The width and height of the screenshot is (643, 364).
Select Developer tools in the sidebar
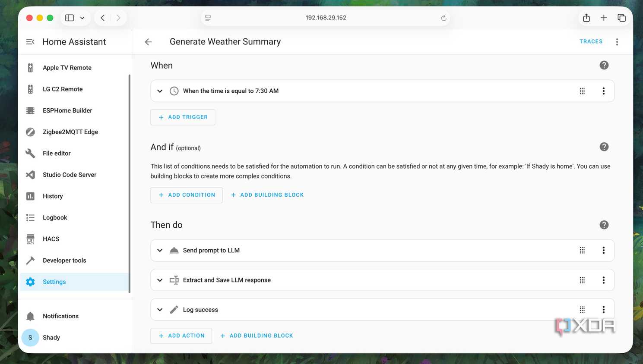tap(74, 260)
